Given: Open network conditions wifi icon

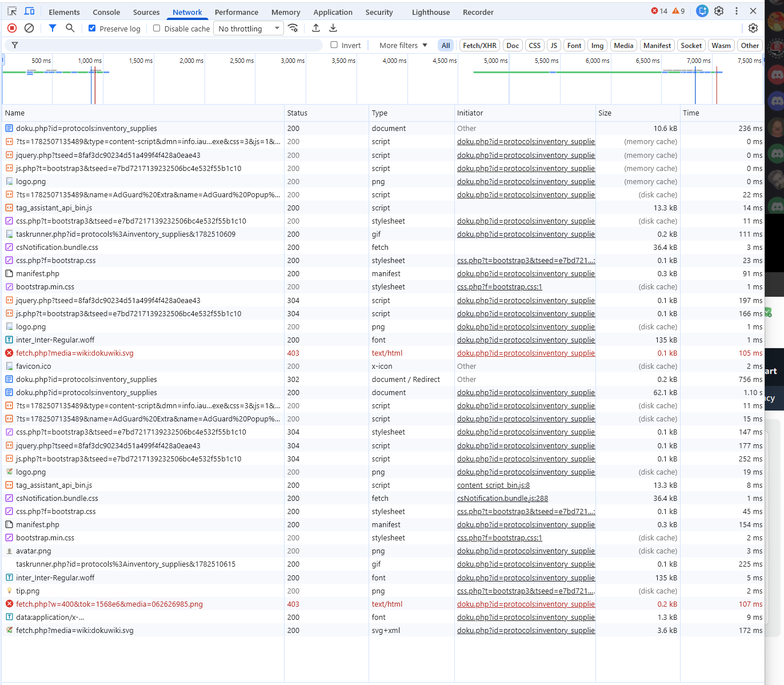Looking at the screenshot, I should (x=293, y=28).
